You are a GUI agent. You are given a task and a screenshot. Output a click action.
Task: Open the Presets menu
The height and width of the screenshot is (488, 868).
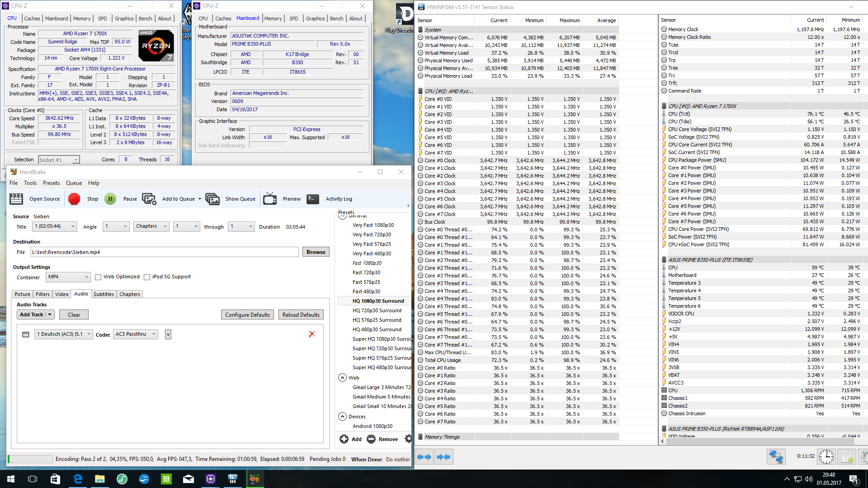click(x=51, y=183)
